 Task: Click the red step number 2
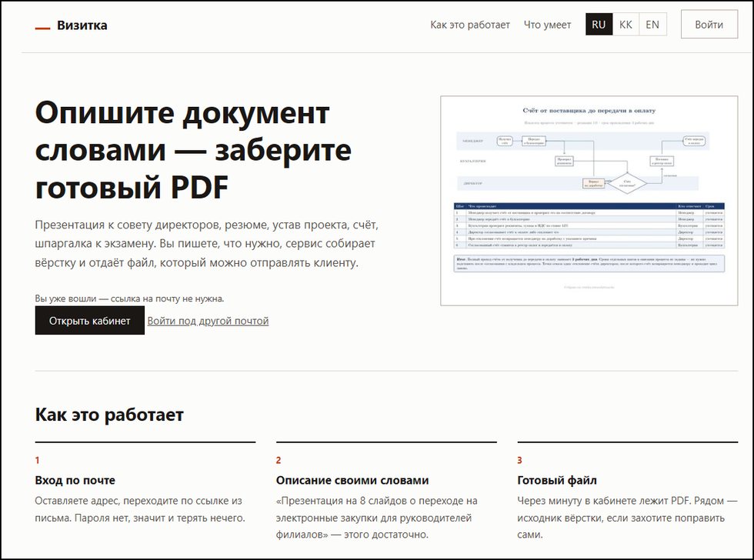279,461
